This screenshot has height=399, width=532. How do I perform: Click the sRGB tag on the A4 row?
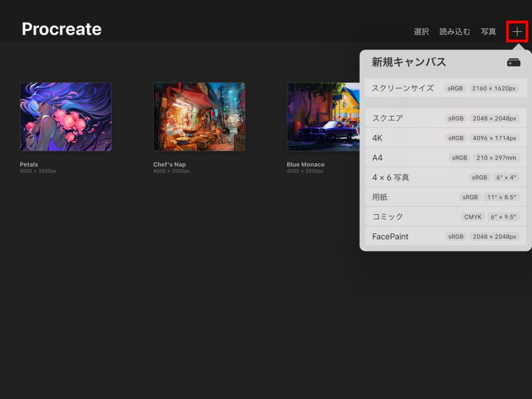pos(460,158)
